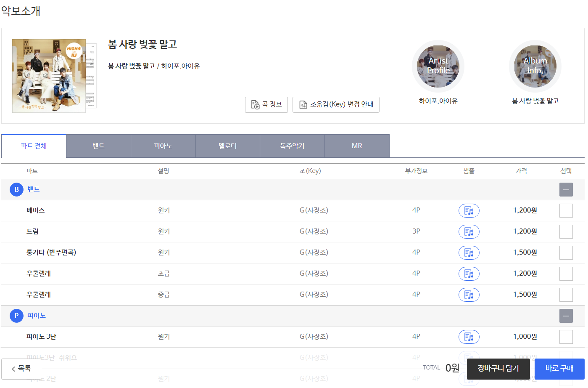Select the 우쿨렐레 중급 checkbox

pos(566,295)
